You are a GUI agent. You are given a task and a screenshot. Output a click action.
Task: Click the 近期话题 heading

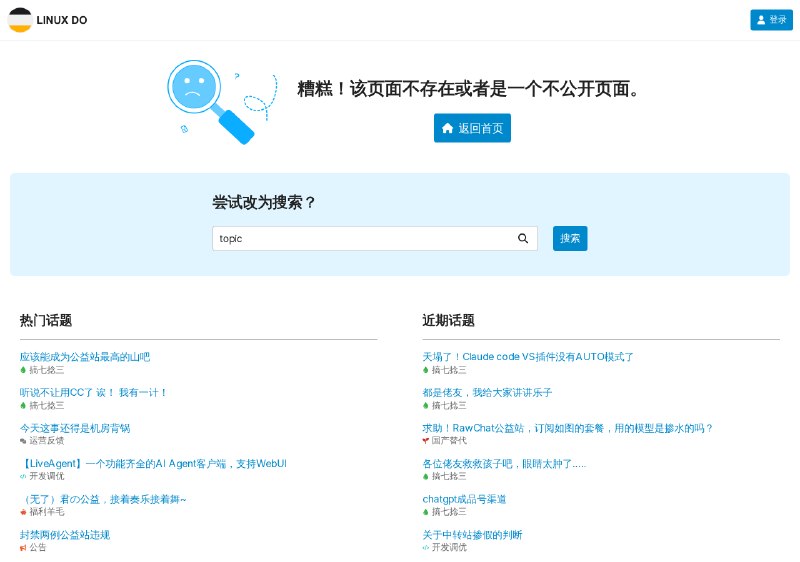click(x=448, y=320)
